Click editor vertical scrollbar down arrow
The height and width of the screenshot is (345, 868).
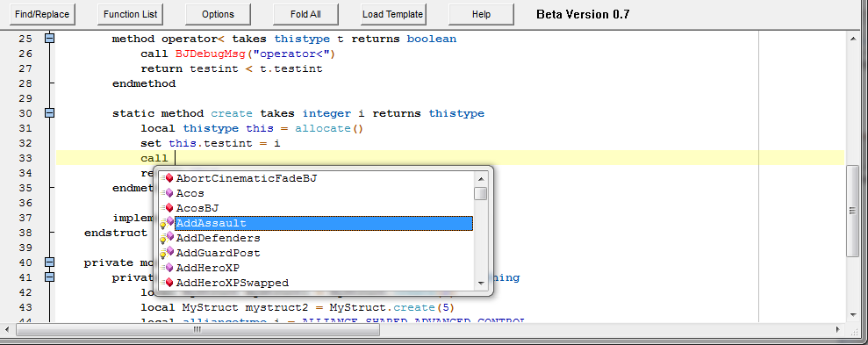tap(853, 315)
